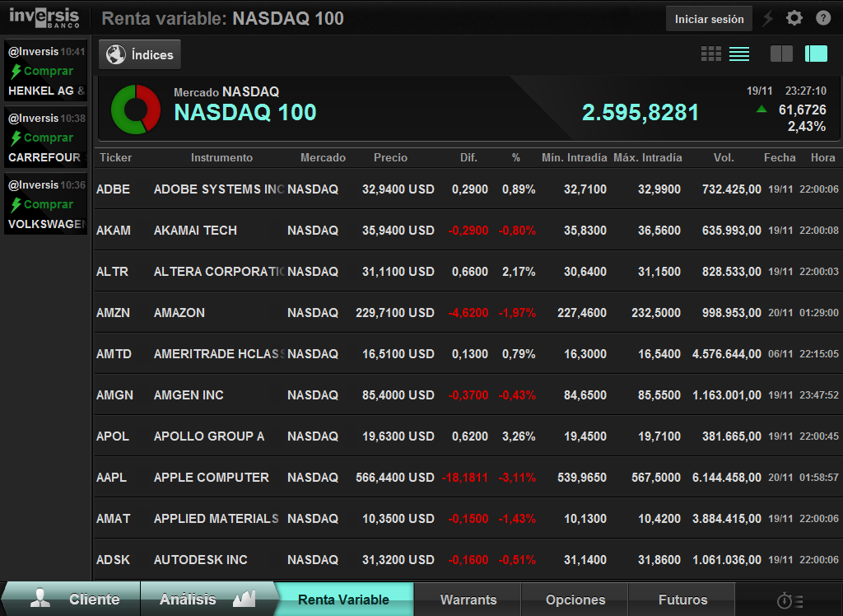Open the stopwatch list icon in bottom bar

789,600
